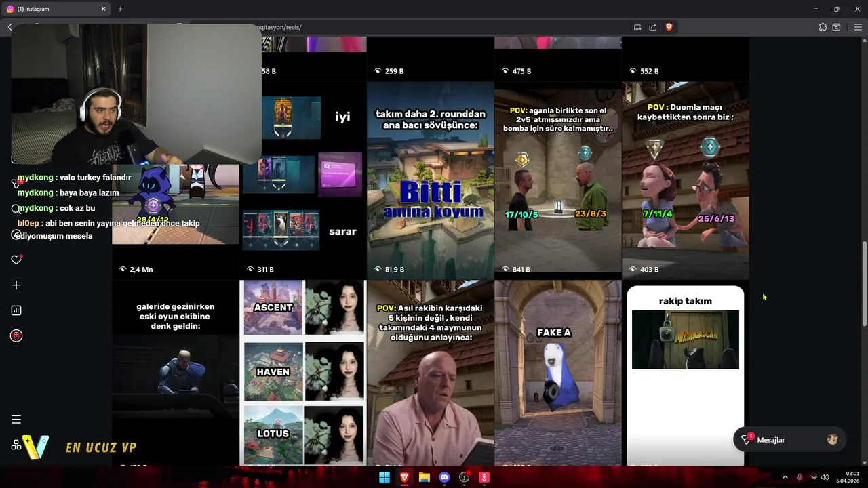Open the dashboard insights chart icon
The width and height of the screenshot is (868, 488).
pyautogui.click(x=16, y=310)
